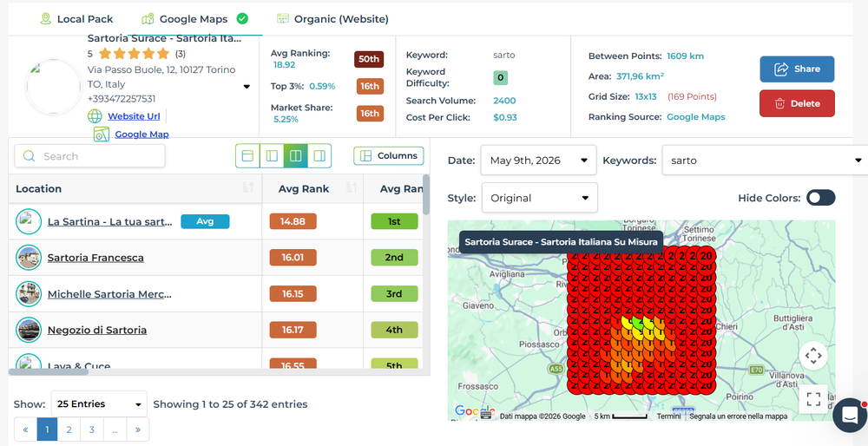This screenshot has height=446, width=868.
Task: Click the Negozio di Sartoria thumbnail
Action: [29, 331]
